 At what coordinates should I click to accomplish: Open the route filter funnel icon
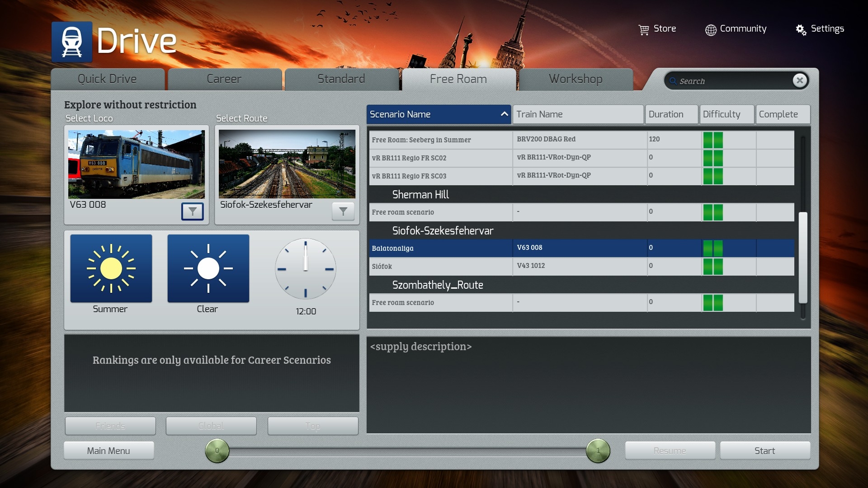(343, 211)
